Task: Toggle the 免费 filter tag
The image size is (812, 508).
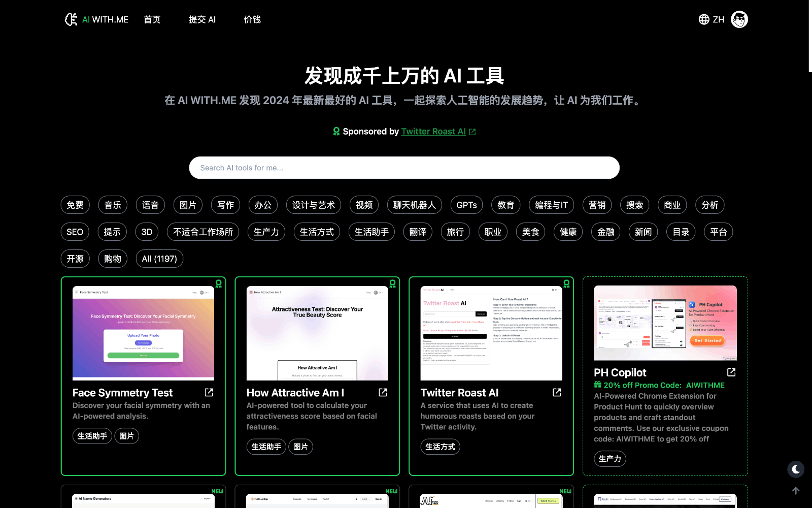Action: click(x=75, y=205)
